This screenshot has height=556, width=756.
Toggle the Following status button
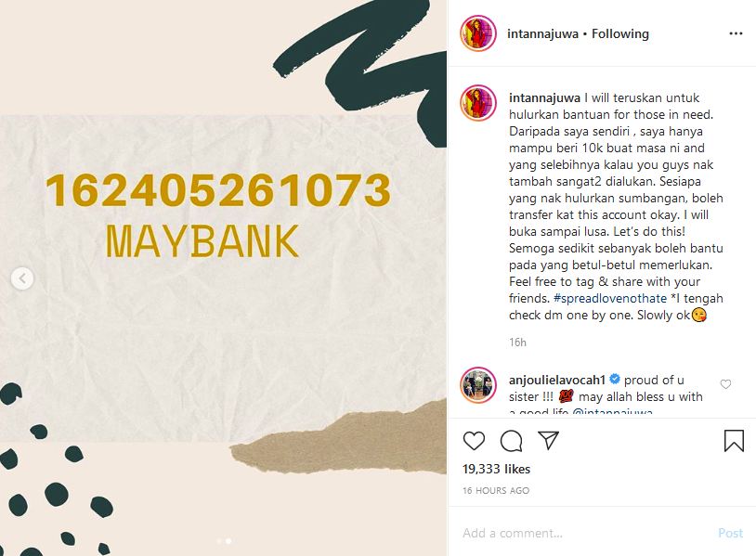(620, 33)
